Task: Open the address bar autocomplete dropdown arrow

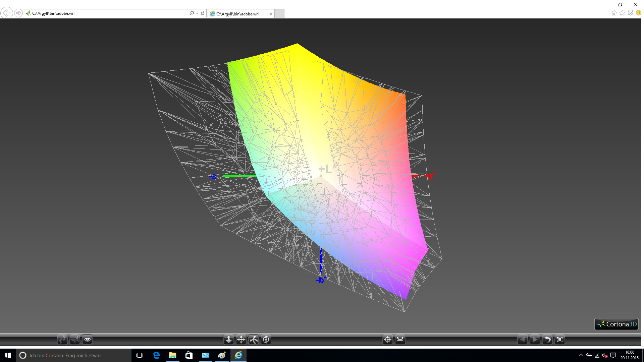Action: tap(197, 13)
